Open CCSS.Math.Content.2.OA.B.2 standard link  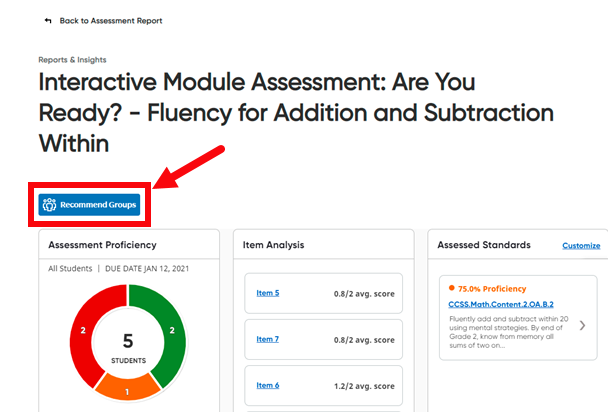point(501,304)
